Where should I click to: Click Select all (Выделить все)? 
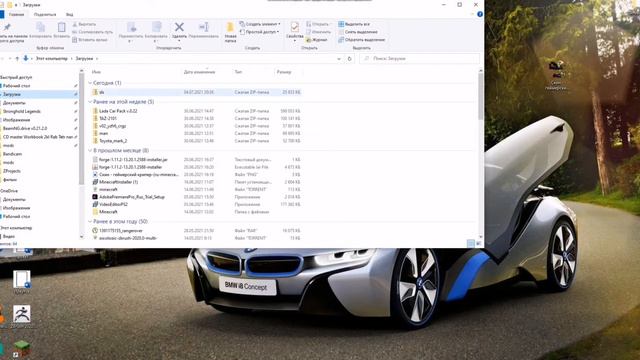pyautogui.click(x=353, y=24)
